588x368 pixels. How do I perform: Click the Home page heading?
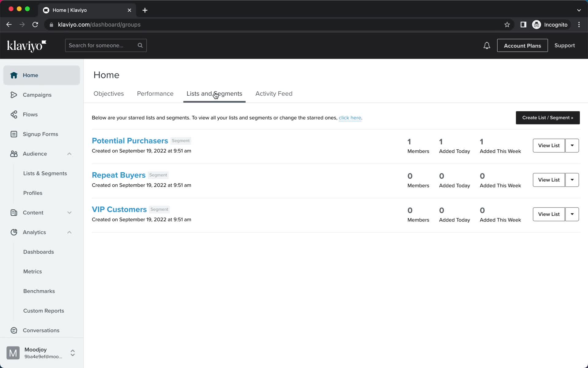pos(106,75)
